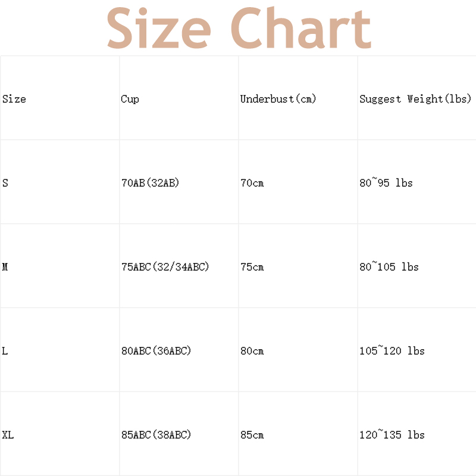Select the Cup column header
This screenshot has height=476, width=476.
pyautogui.click(x=179, y=98)
